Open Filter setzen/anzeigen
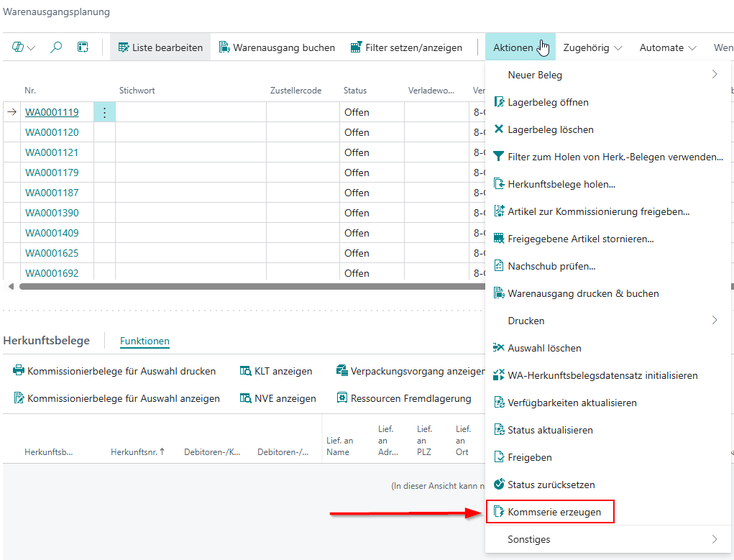Viewport: 734px width, 560px height. (406, 47)
